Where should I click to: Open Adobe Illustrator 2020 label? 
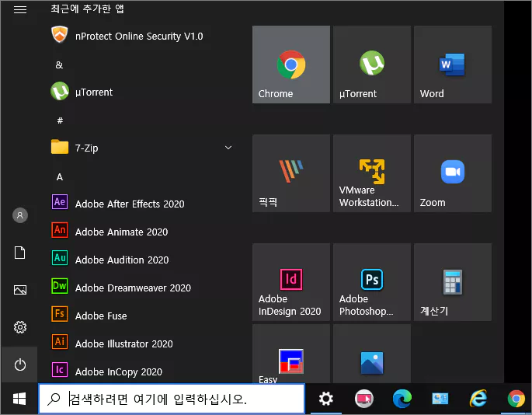coord(124,344)
